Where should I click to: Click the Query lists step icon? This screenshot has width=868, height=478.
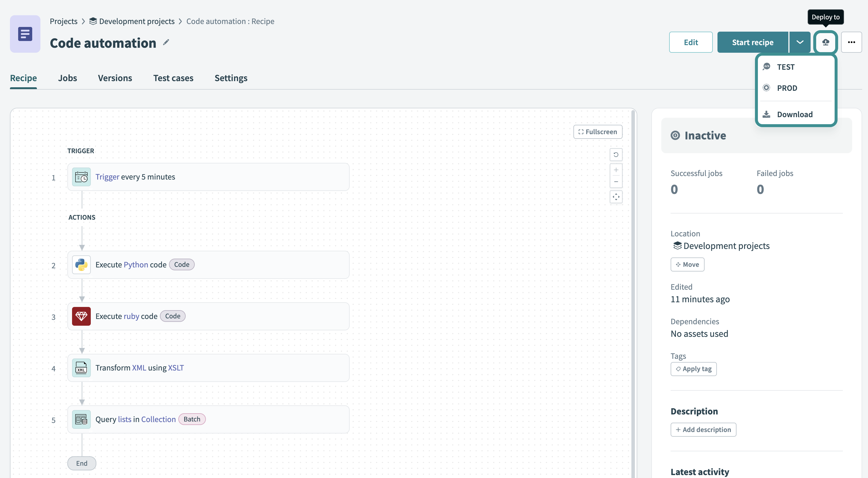click(81, 419)
